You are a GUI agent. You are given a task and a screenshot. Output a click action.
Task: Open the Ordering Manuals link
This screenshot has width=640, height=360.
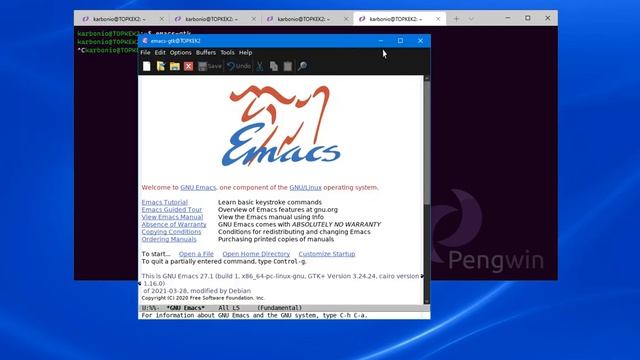pos(169,239)
